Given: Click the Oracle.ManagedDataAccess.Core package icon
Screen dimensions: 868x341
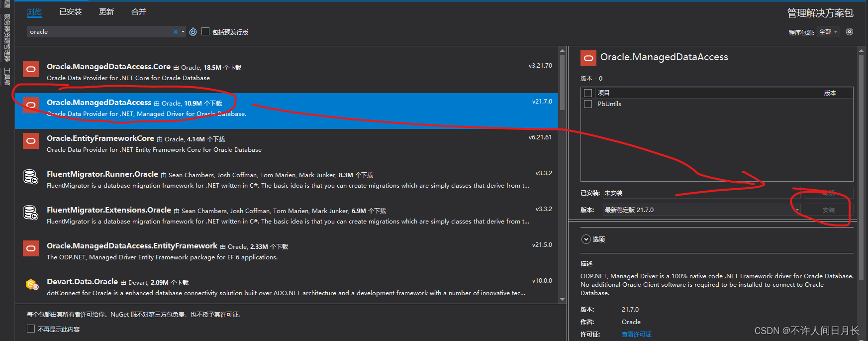Looking at the screenshot, I should pyautogui.click(x=31, y=69).
